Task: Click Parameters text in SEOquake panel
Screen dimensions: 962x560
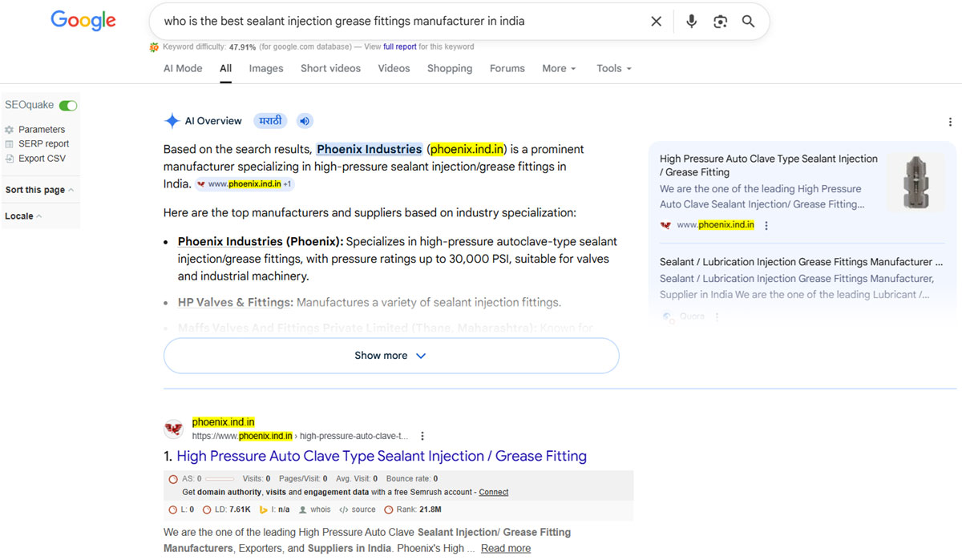Action: point(42,130)
